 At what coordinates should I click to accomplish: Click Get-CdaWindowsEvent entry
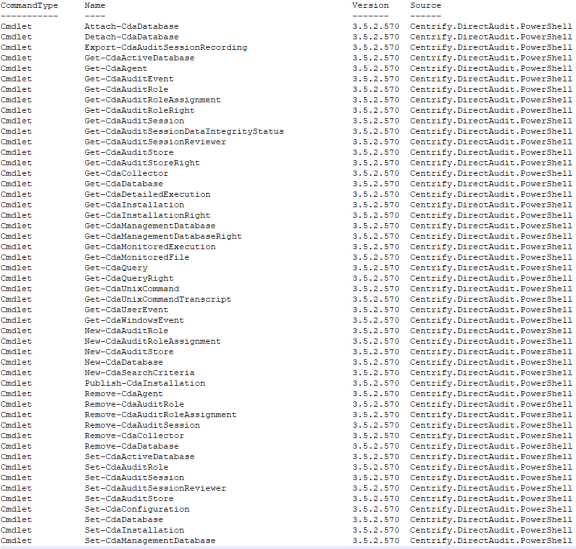134,320
